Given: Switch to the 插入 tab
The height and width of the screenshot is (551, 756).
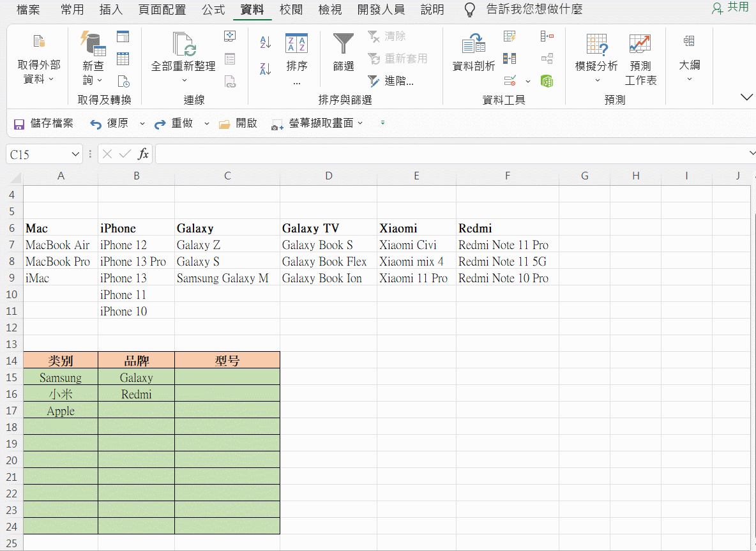Looking at the screenshot, I should (x=111, y=10).
